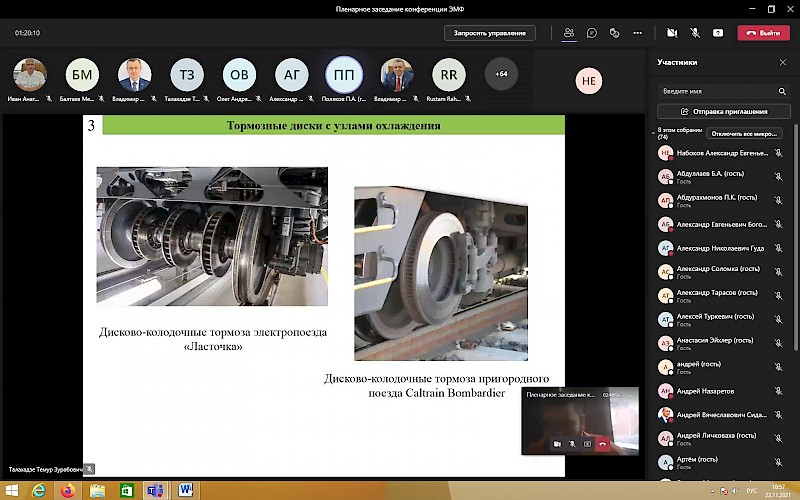The width and height of the screenshot is (800, 500).
Task: Open the meeting chat icon
Action: pyautogui.click(x=592, y=33)
